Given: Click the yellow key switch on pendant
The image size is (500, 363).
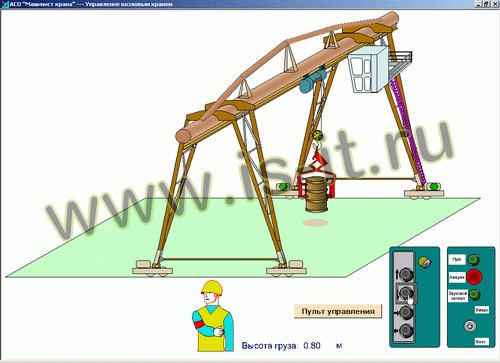Looking at the screenshot, I should coord(424,262).
